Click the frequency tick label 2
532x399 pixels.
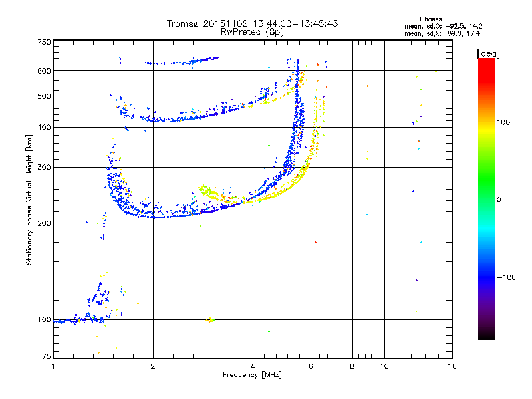(x=153, y=366)
